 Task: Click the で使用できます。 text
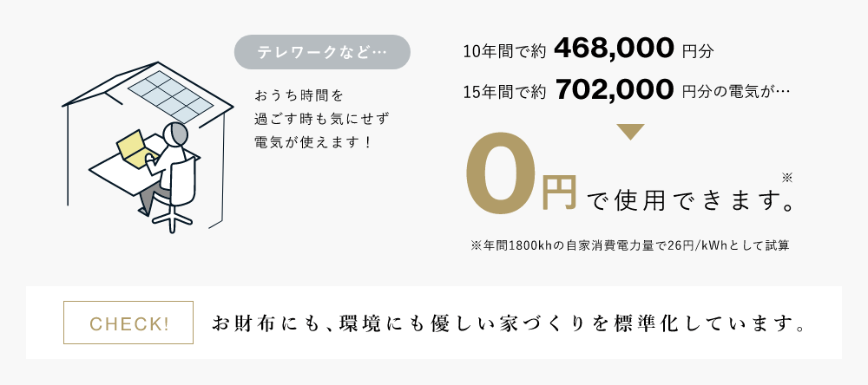point(690,199)
